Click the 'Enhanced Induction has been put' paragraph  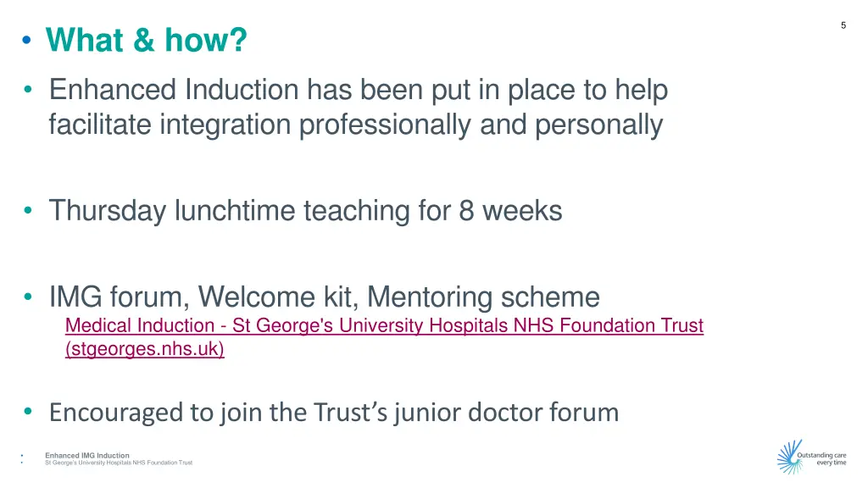click(x=359, y=107)
